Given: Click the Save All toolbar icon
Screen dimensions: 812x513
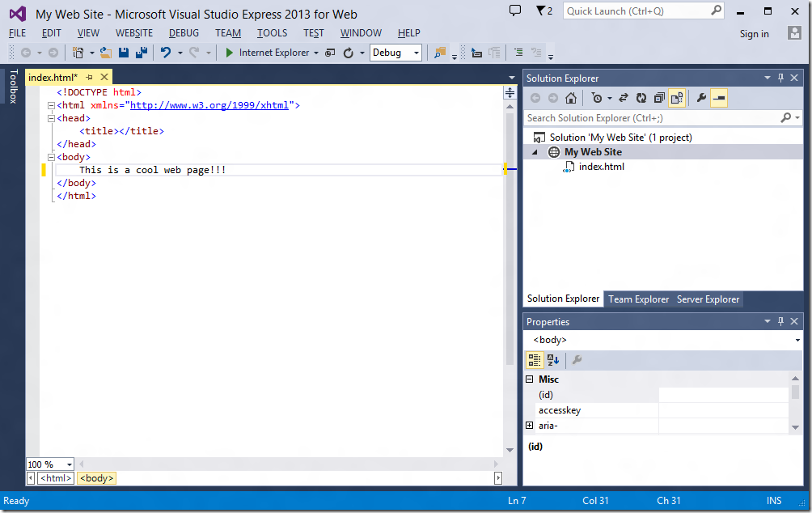Looking at the screenshot, I should (141, 53).
